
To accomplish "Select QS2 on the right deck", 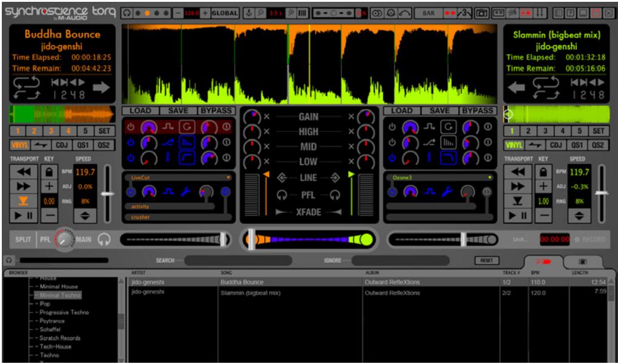I will (598, 145).
